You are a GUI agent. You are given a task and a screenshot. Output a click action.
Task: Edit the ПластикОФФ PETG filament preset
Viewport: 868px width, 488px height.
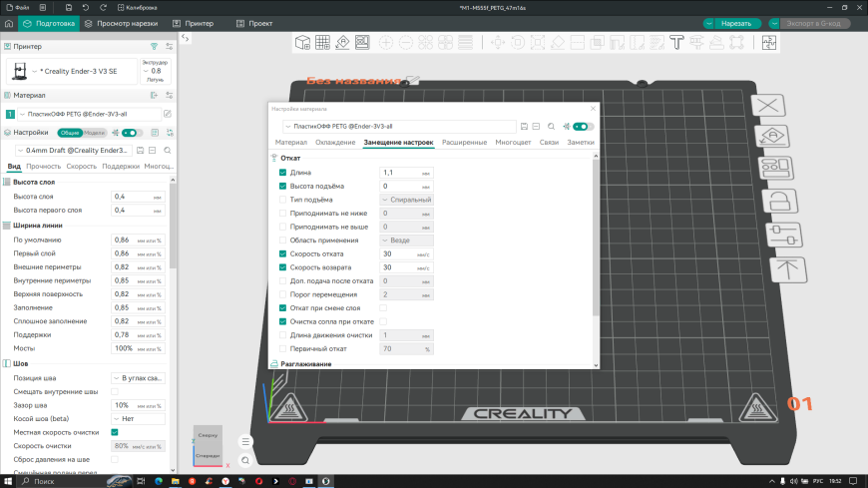(x=168, y=114)
